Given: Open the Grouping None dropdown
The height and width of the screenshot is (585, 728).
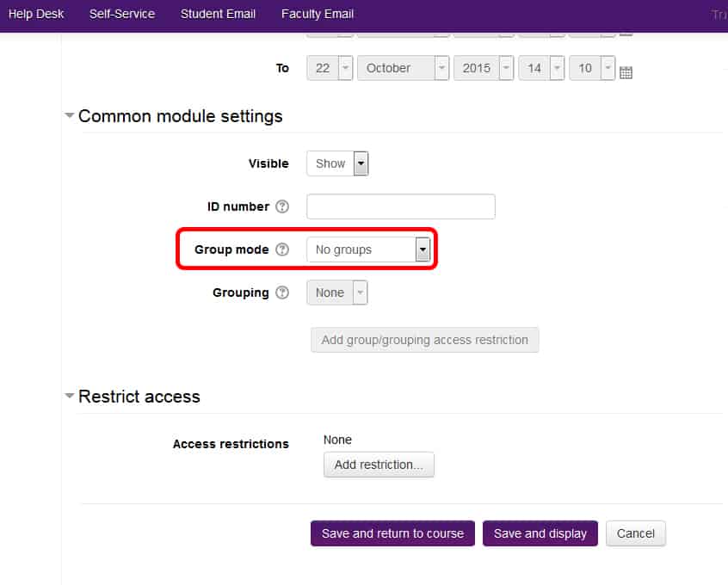Looking at the screenshot, I should click(x=337, y=292).
